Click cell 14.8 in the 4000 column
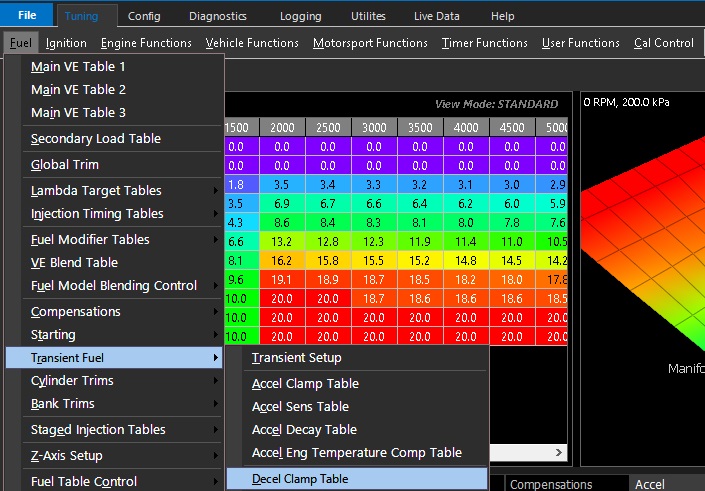 pyautogui.click(x=466, y=261)
